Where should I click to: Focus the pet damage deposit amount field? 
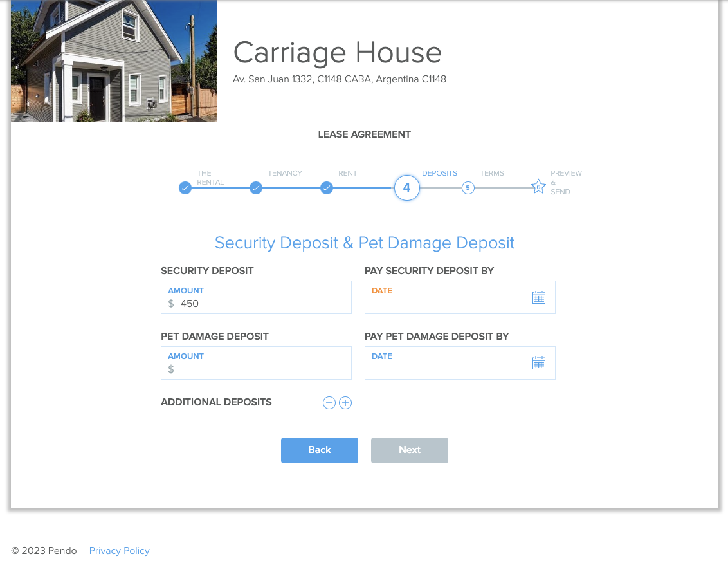tap(257, 363)
